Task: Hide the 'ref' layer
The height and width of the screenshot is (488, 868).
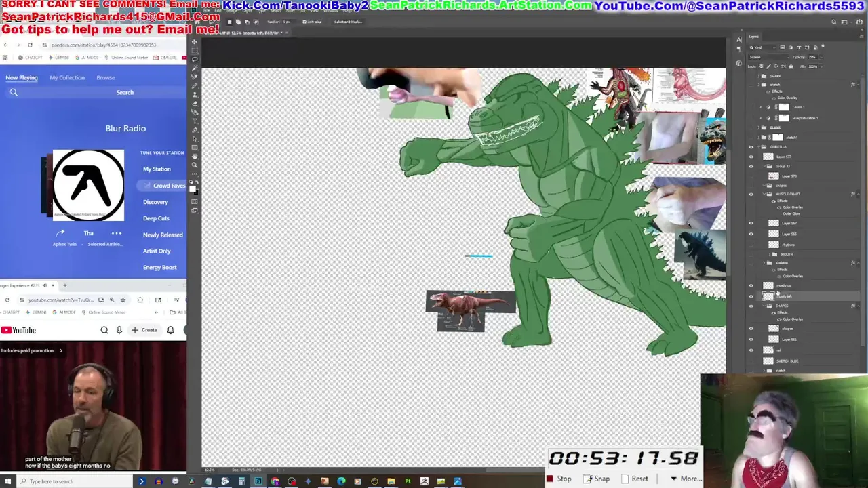Action: (751, 350)
